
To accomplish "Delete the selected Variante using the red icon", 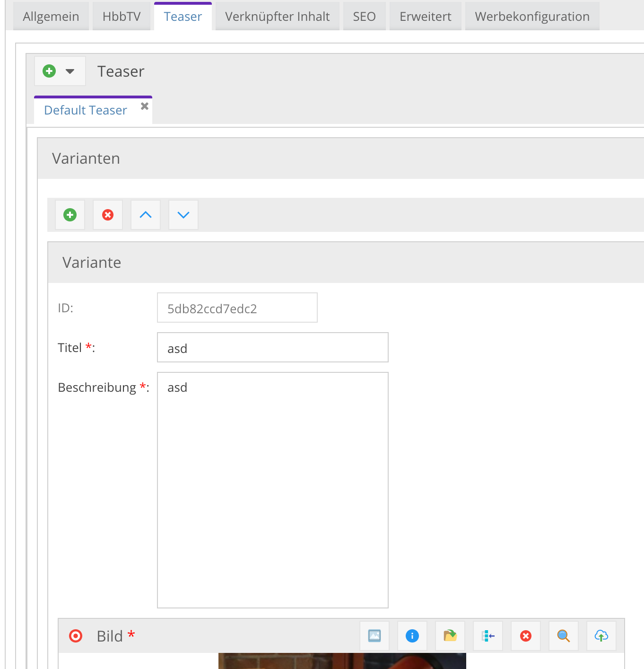I will (x=107, y=215).
